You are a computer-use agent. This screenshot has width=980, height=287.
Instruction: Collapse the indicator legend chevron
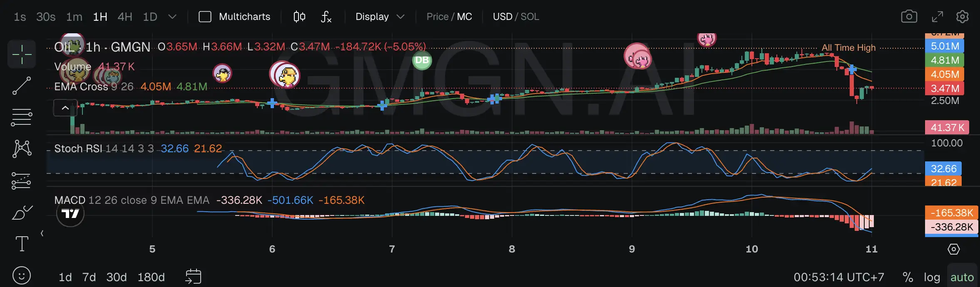[x=65, y=108]
